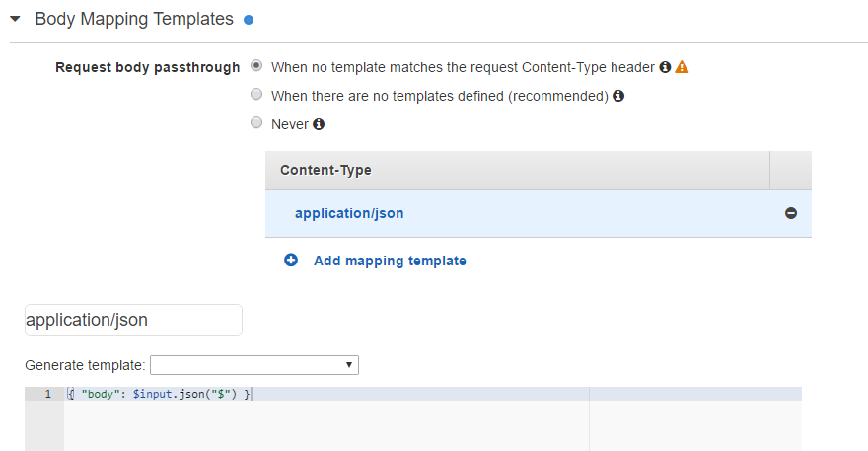The image size is (868, 451).
Task: Click the blue dot beside Body Mapping Templates
Action: 249,20
